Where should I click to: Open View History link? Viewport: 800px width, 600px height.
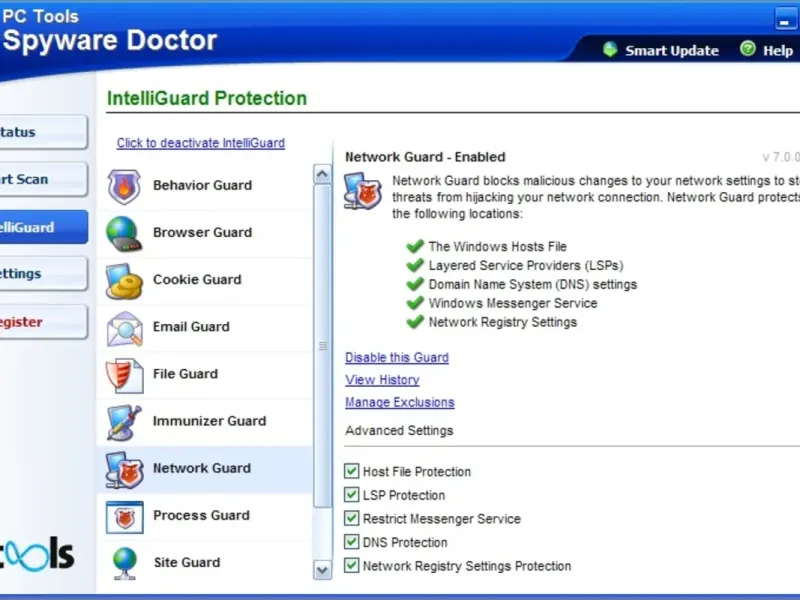coord(382,380)
